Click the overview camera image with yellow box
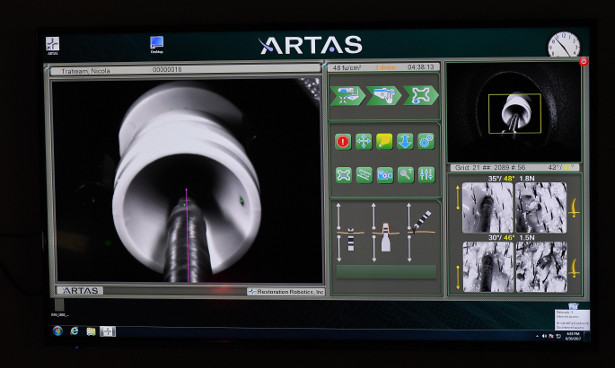 pos(513,112)
